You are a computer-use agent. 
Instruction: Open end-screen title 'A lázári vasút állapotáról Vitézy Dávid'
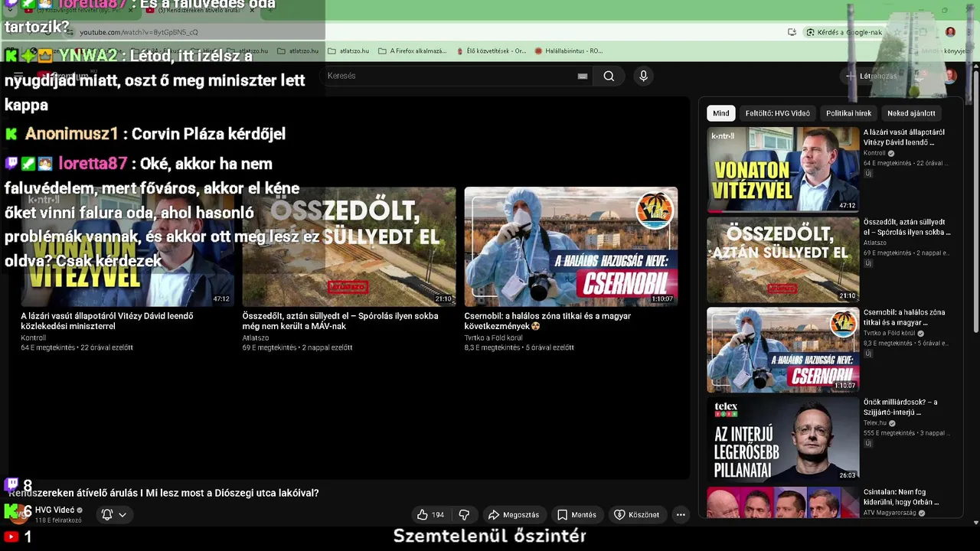click(107, 321)
